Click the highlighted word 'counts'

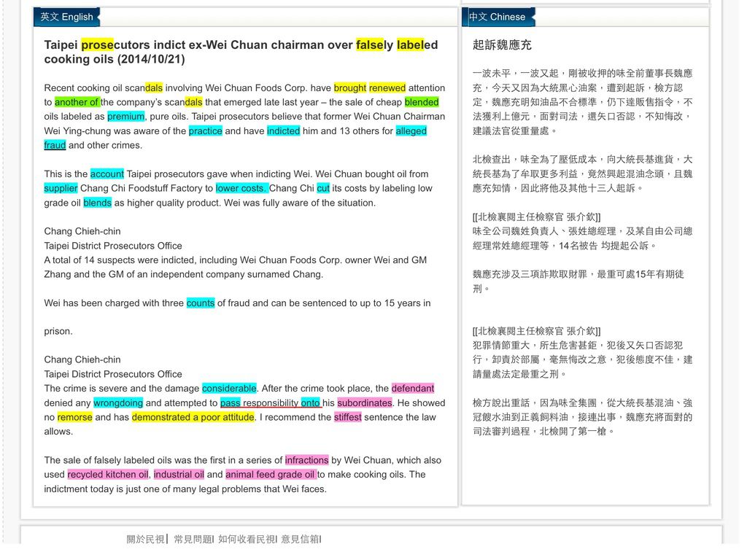(x=201, y=303)
